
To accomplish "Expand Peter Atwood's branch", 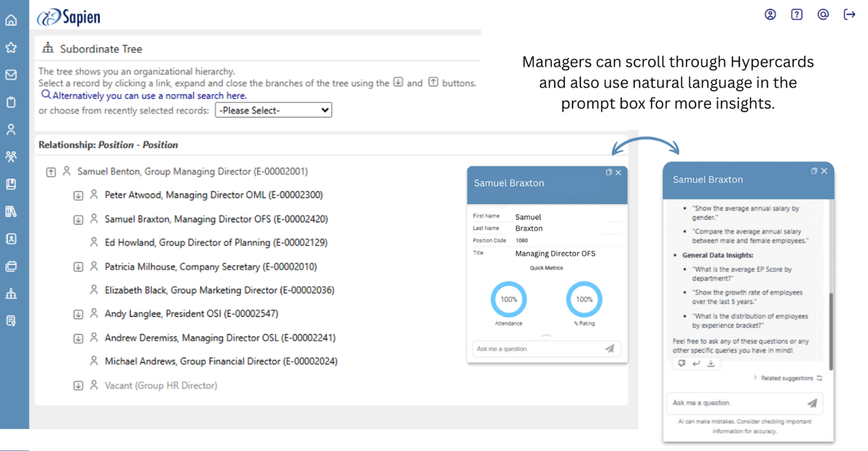I will [x=78, y=195].
